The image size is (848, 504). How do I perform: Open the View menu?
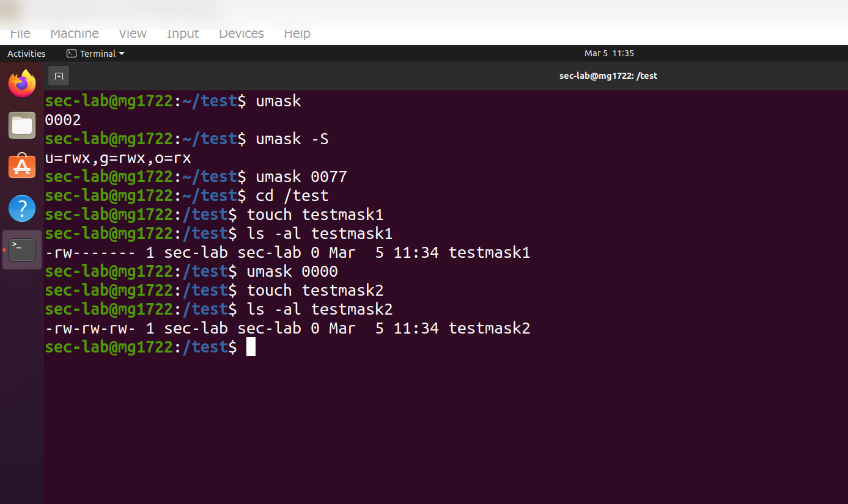(x=133, y=34)
